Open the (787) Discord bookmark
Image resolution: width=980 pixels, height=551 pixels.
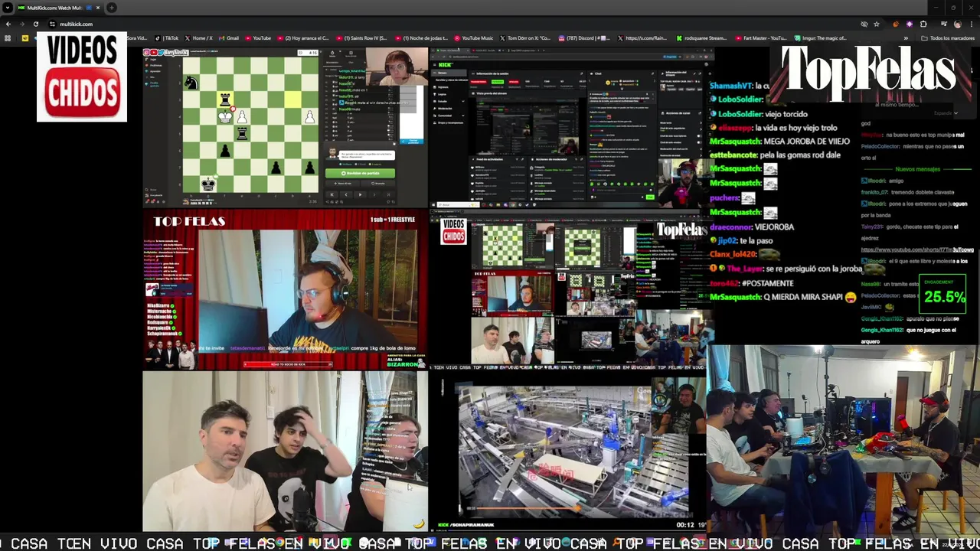[x=584, y=38]
